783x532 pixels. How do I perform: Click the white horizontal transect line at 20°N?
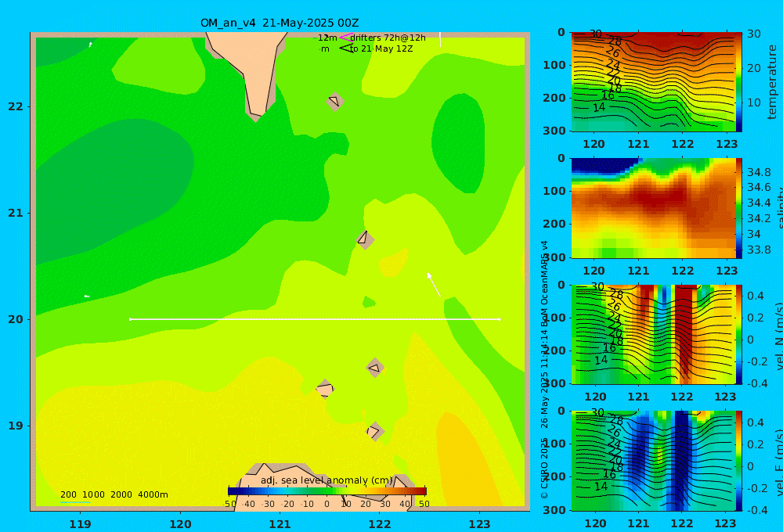coord(315,319)
